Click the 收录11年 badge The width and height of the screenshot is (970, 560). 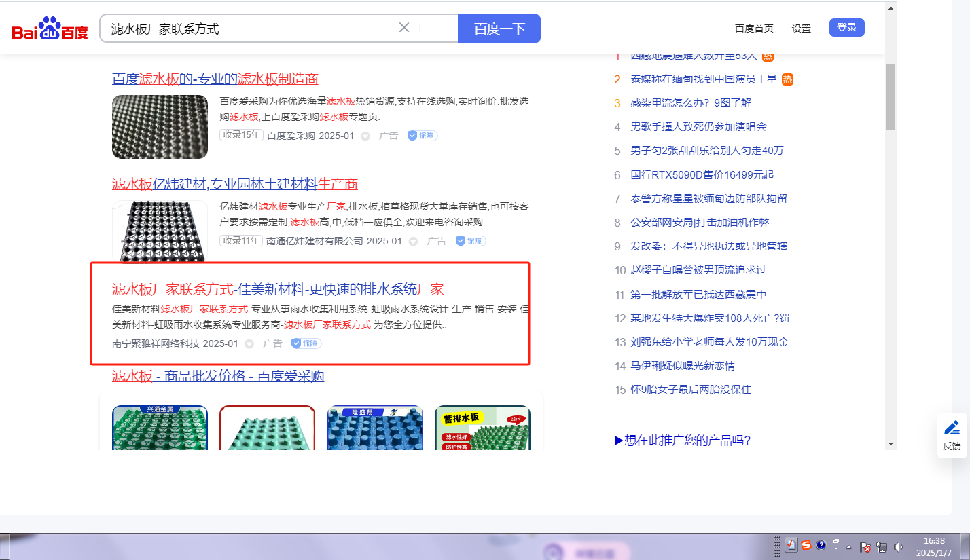pyautogui.click(x=241, y=240)
